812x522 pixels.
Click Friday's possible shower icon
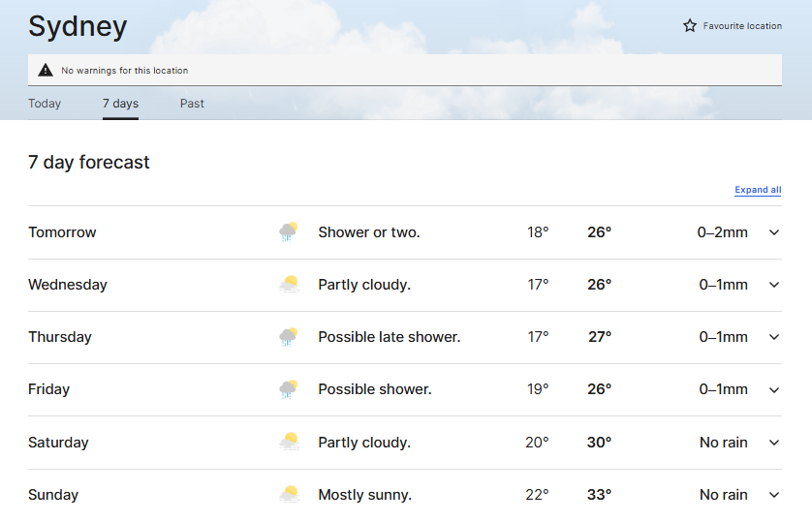coord(289,389)
